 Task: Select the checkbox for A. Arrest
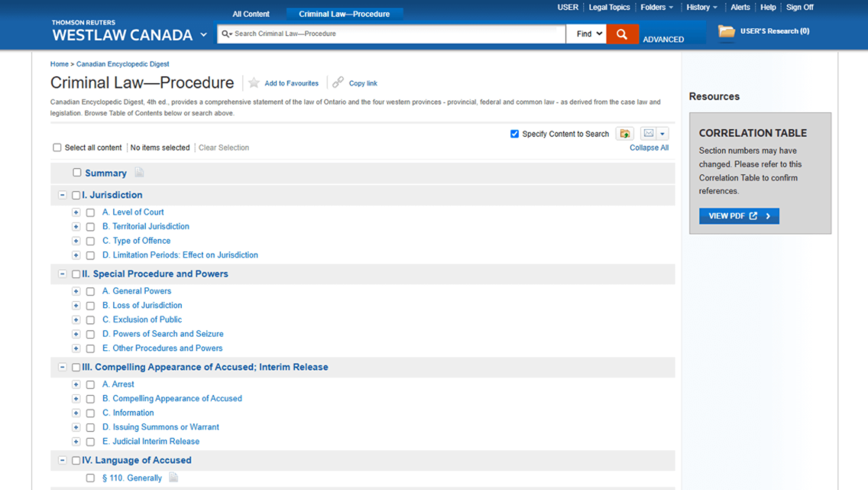pos(90,384)
